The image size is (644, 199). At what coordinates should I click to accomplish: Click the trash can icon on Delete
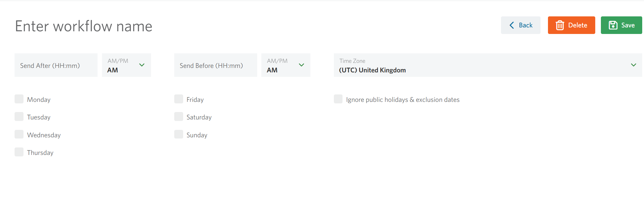[560, 25]
